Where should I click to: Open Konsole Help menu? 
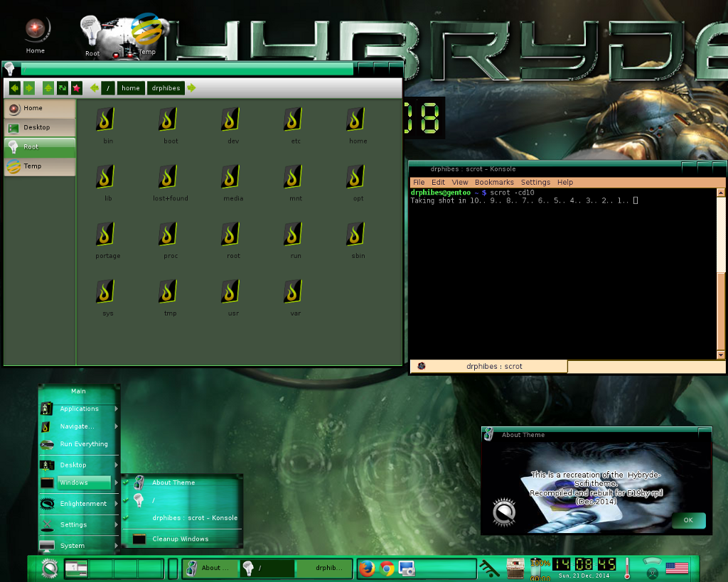pyautogui.click(x=565, y=183)
